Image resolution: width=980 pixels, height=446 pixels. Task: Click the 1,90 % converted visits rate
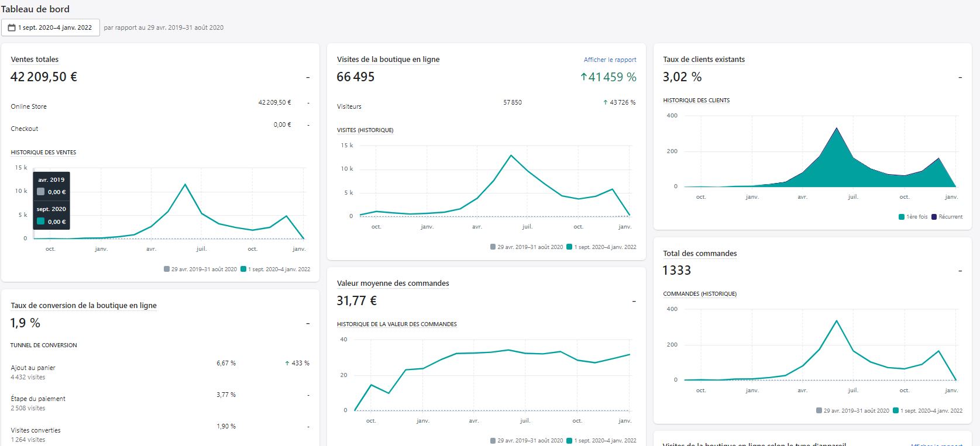(226, 426)
